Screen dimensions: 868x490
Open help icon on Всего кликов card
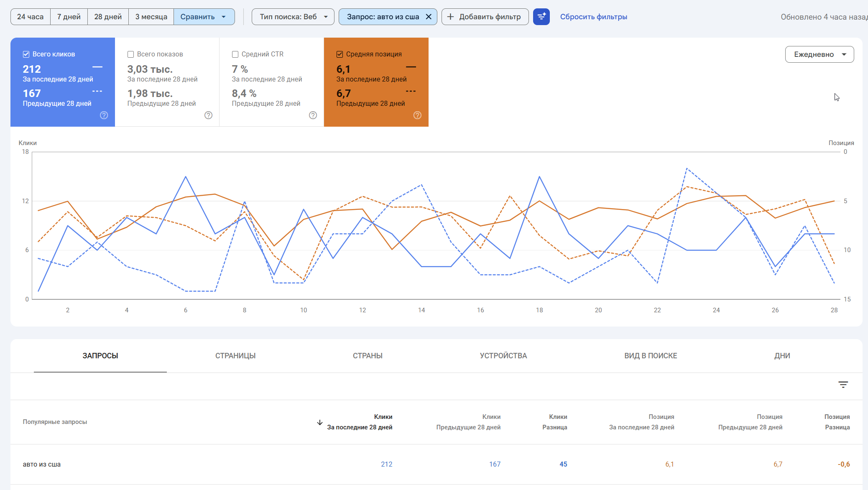coord(104,115)
